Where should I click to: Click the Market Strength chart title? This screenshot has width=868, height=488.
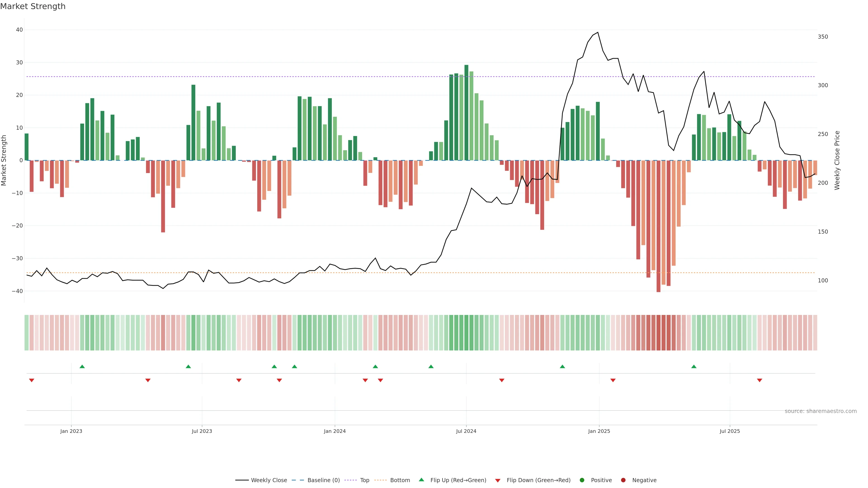[33, 6]
